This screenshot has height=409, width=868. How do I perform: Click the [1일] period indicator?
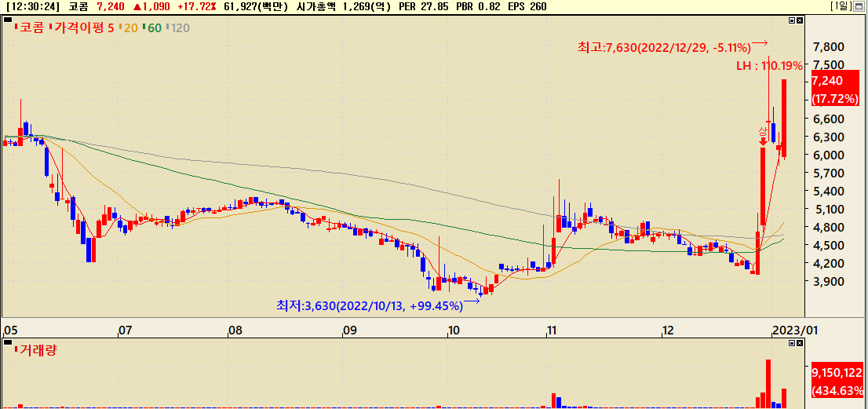(x=842, y=6)
